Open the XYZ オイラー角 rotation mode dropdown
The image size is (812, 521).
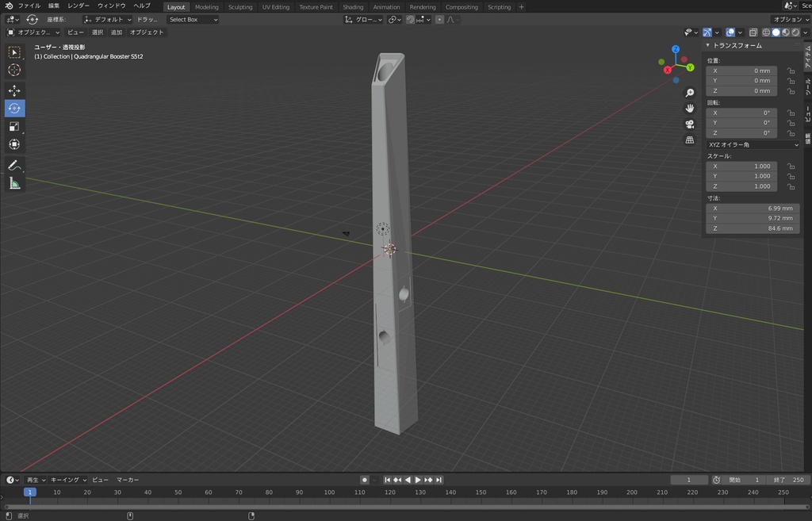point(753,145)
